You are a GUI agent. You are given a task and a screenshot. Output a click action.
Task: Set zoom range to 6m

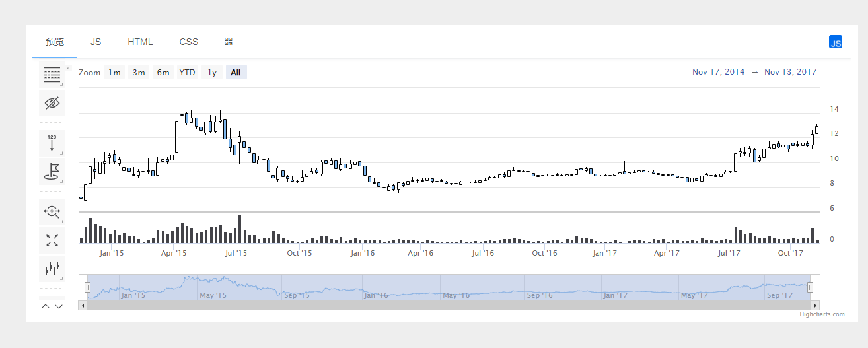coord(163,72)
